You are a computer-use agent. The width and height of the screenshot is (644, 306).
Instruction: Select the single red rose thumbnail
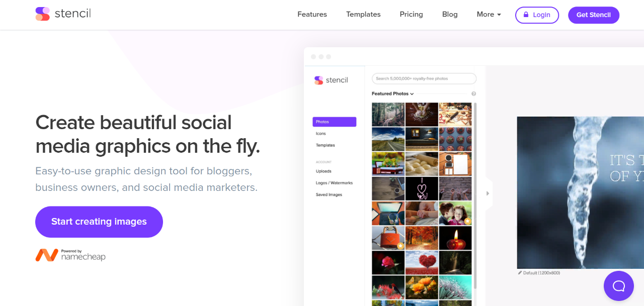[388, 262]
